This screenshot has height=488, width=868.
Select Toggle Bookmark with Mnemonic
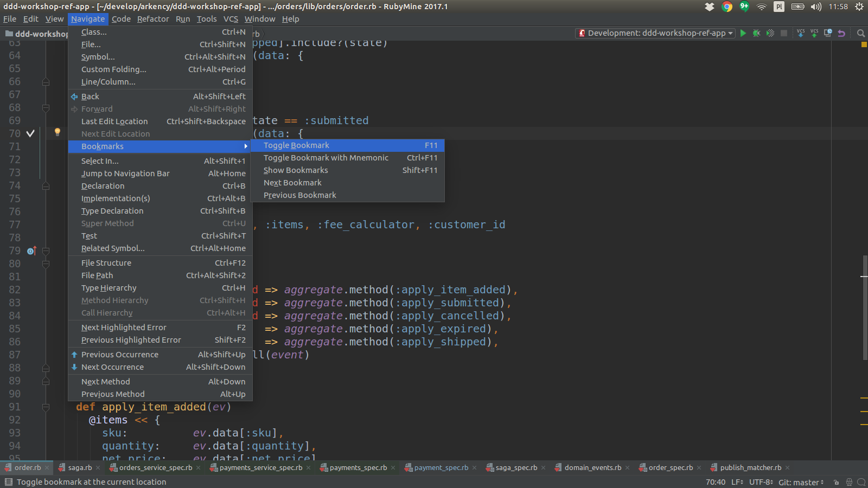pyautogui.click(x=326, y=158)
